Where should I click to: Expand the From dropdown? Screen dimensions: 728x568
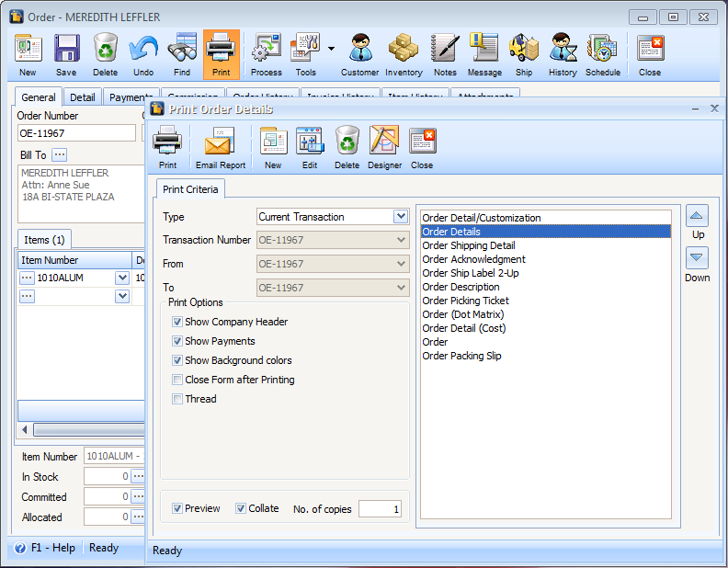point(401,264)
